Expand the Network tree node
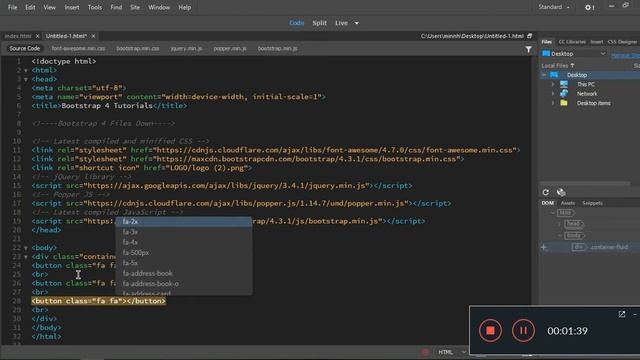640x360 pixels. (x=553, y=93)
